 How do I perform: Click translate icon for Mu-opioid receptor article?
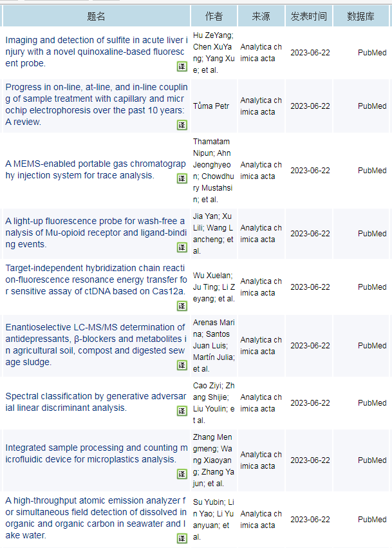(182, 247)
